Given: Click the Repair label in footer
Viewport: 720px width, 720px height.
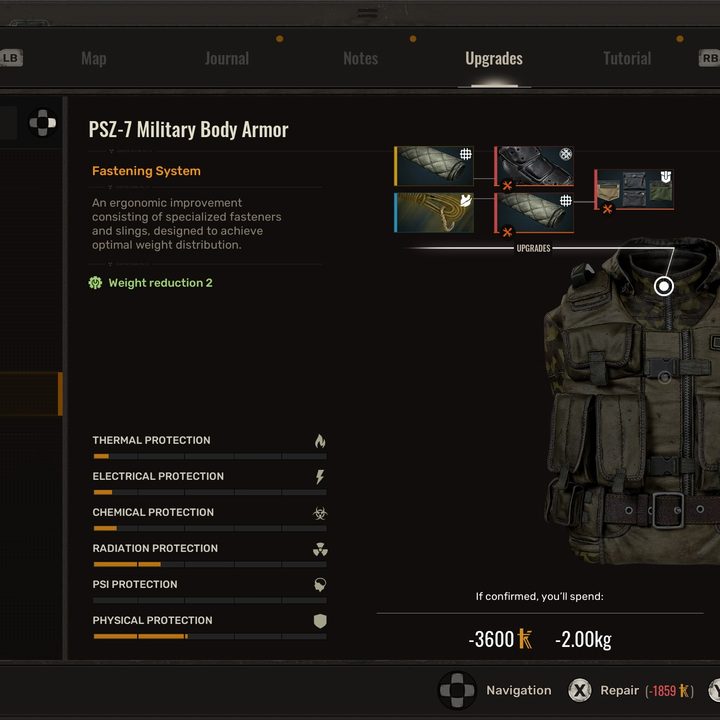Looking at the screenshot, I should (619, 690).
